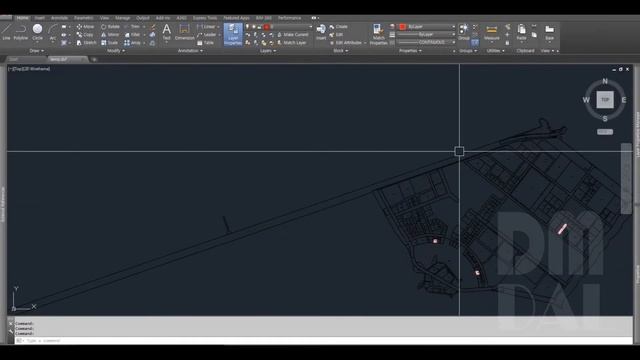
Task: Expand the Draw panel
Action: [x=36, y=51]
